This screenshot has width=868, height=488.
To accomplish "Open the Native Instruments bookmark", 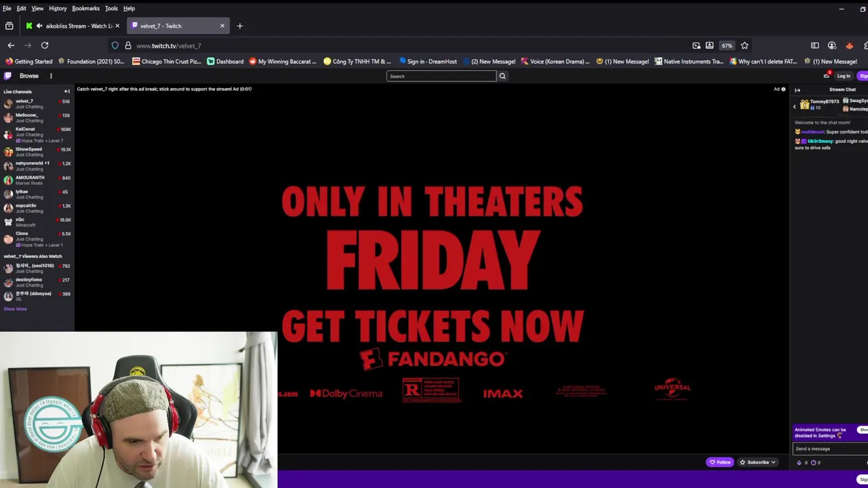I will 688,62.
